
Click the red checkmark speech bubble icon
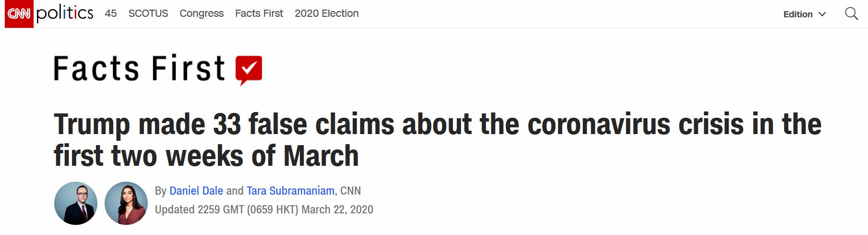pos(249,70)
